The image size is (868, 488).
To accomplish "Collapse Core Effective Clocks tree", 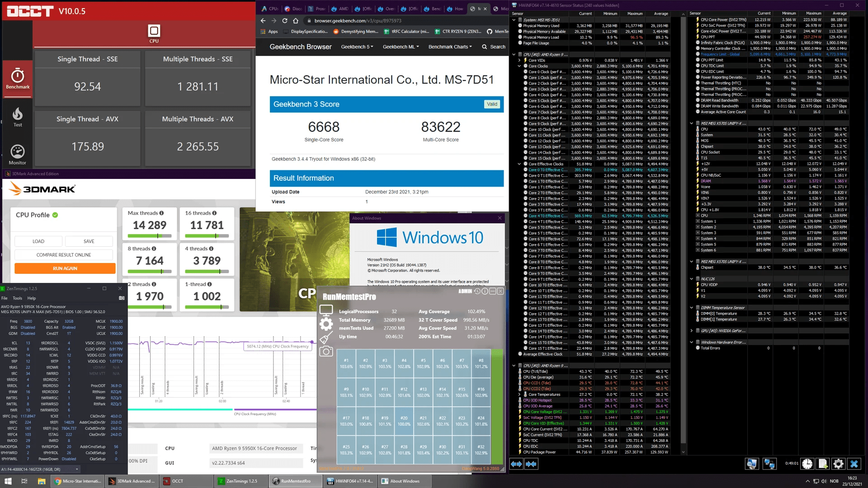I will (x=519, y=164).
